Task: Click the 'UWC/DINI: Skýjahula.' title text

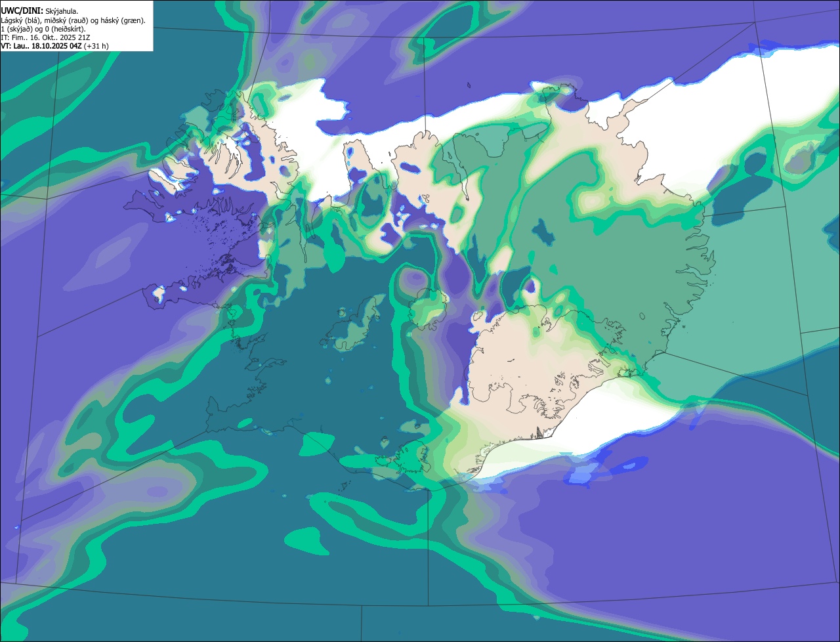Action: [x=40, y=11]
